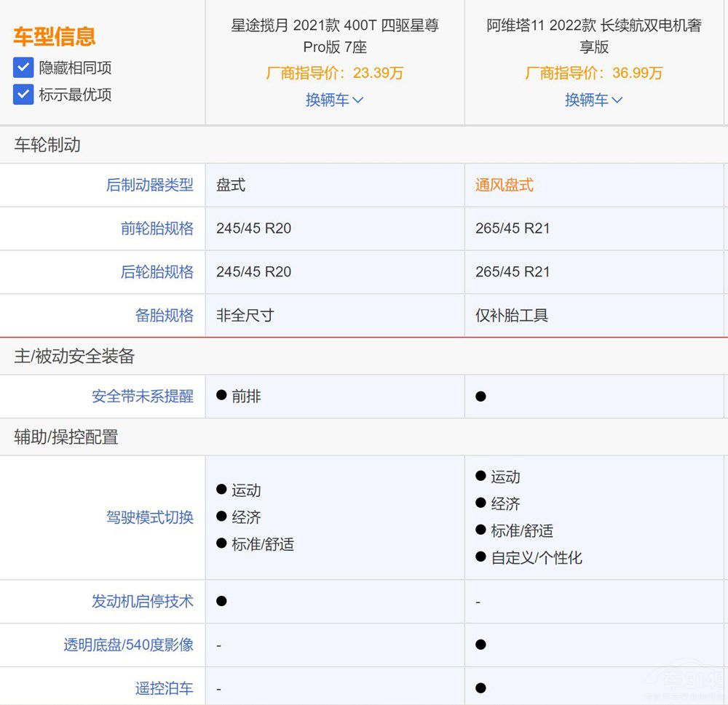
Task: Open the 安全带未系提醒 spec link
Action: point(143,396)
